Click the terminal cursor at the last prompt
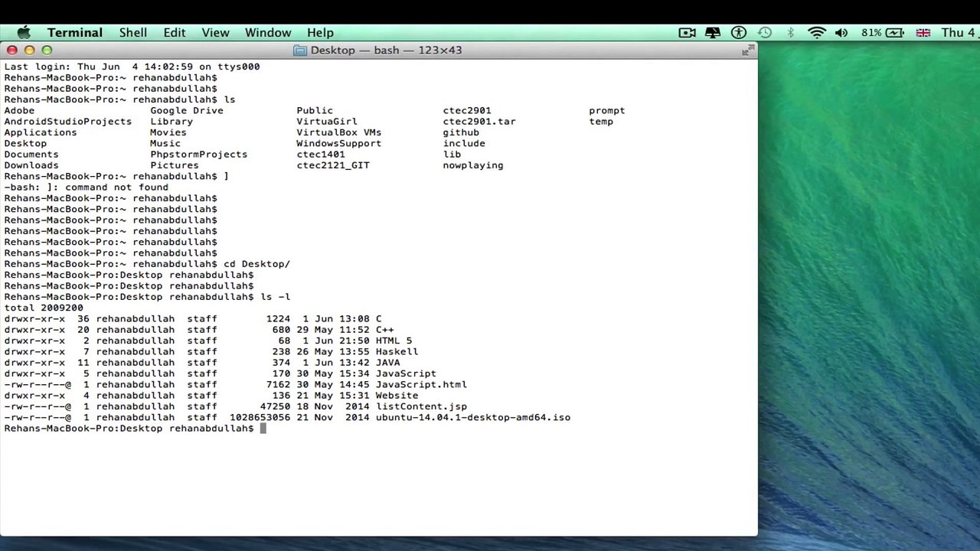The image size is (980, 551). [263, 429]
